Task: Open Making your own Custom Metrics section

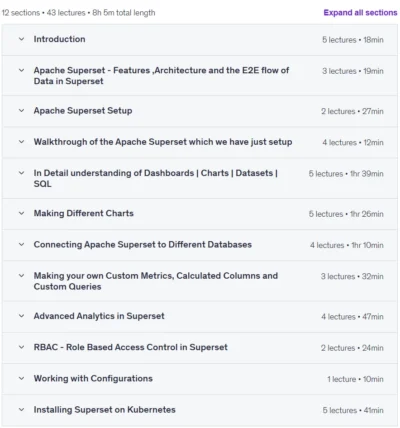Action: coord(156,281)
